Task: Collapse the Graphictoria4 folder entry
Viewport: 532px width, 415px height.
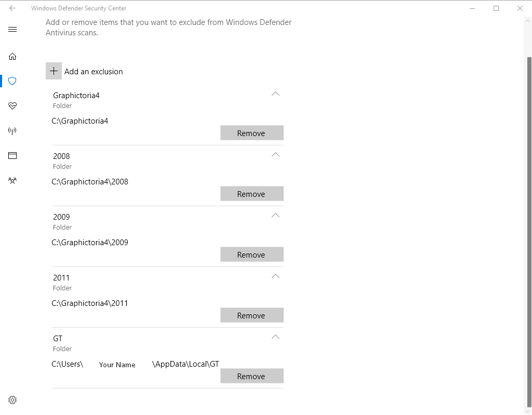Action: pos(275,94)
